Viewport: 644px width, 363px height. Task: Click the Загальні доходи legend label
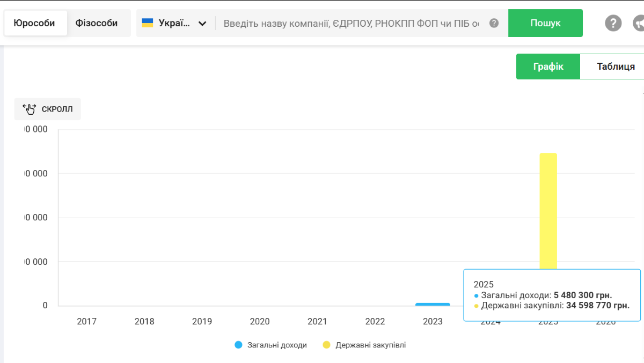277,345
